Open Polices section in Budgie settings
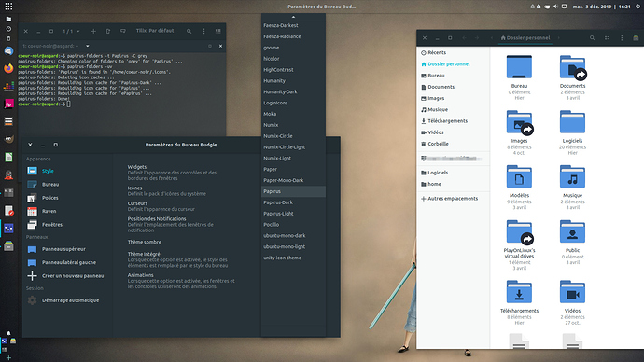Image resolution: width=644 pixels, height=362 pixels. [x=68, y=198]
